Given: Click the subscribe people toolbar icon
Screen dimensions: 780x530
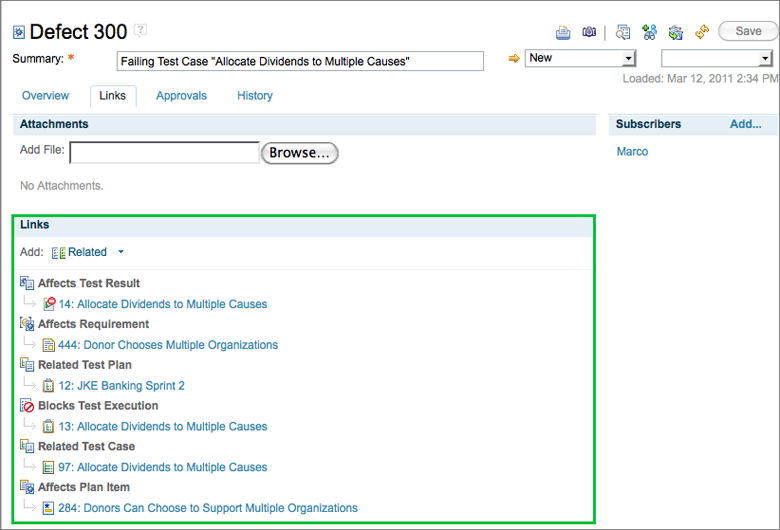Looking at the screenshot, I should click(649, 32).
